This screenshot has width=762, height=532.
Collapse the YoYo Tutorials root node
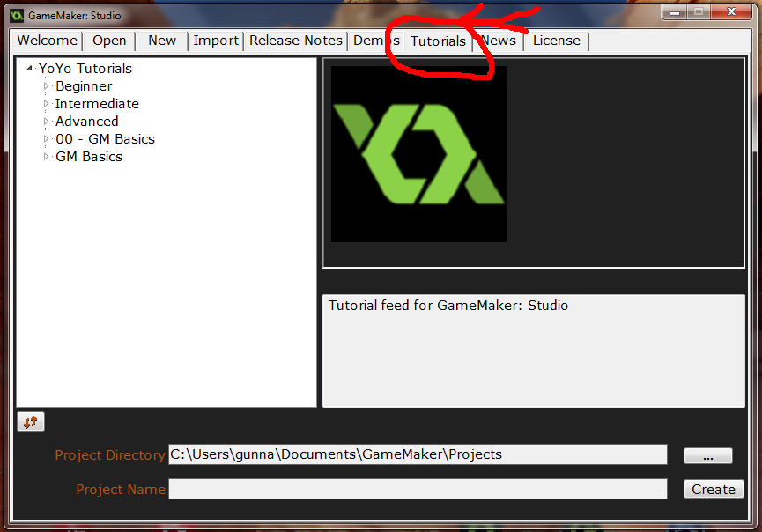pos(30,69)
